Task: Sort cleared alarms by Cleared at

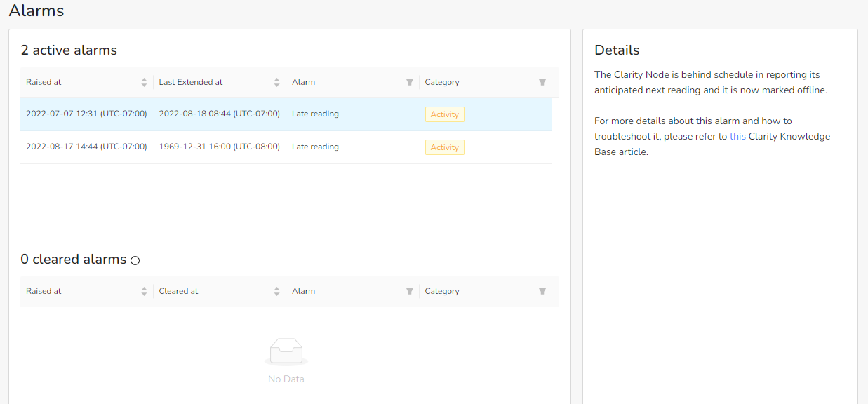Action: coord(276,291)
